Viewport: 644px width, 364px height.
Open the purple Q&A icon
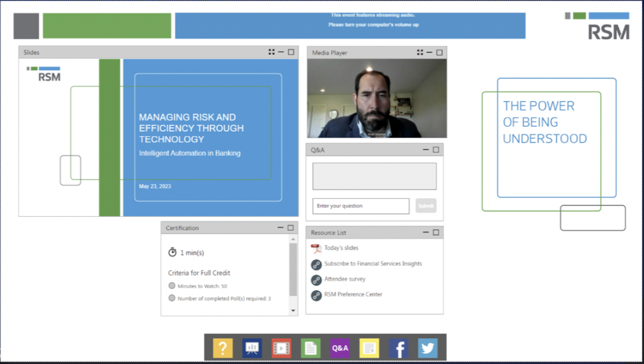(339, 348)
